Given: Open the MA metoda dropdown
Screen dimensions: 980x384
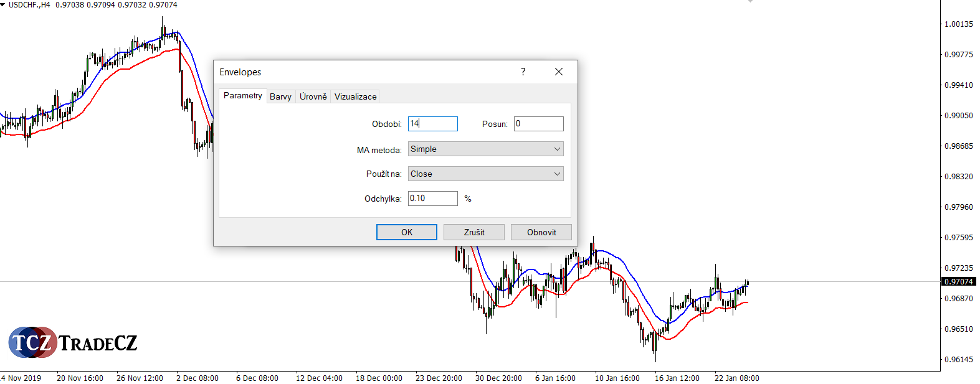Looking at the screenshot, I should [x=485, y=149].
